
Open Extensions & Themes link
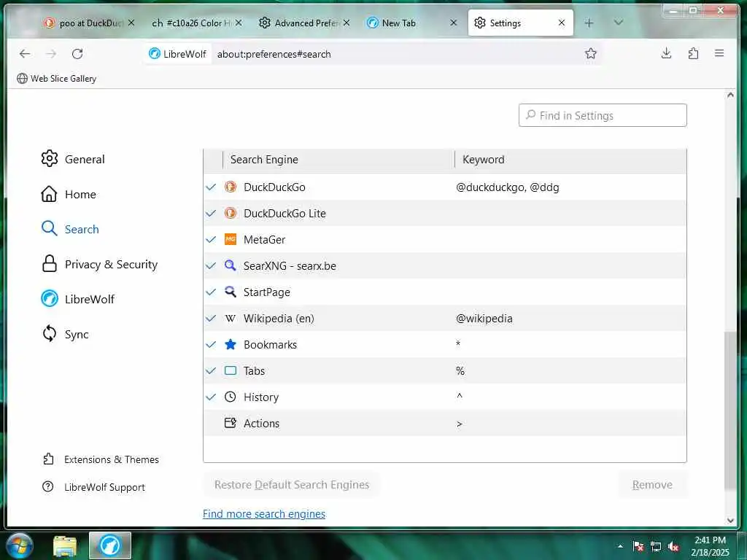click(101, 459)
